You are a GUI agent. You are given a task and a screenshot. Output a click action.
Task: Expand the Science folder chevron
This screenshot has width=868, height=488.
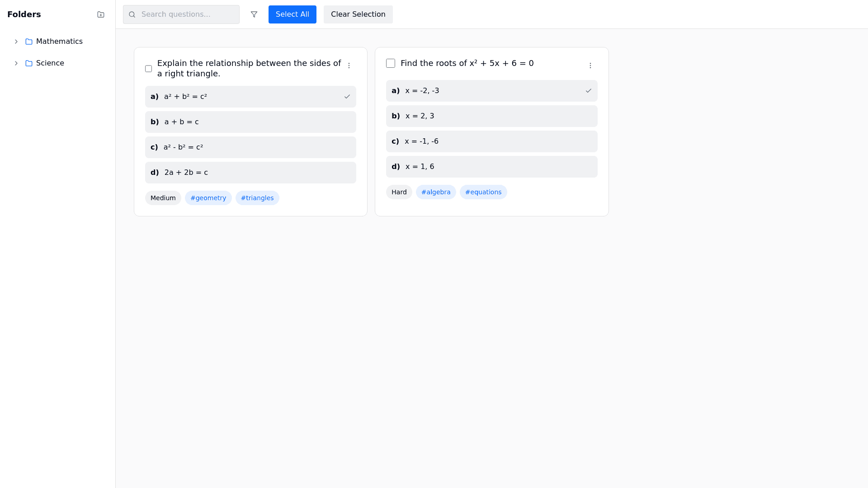16,63
